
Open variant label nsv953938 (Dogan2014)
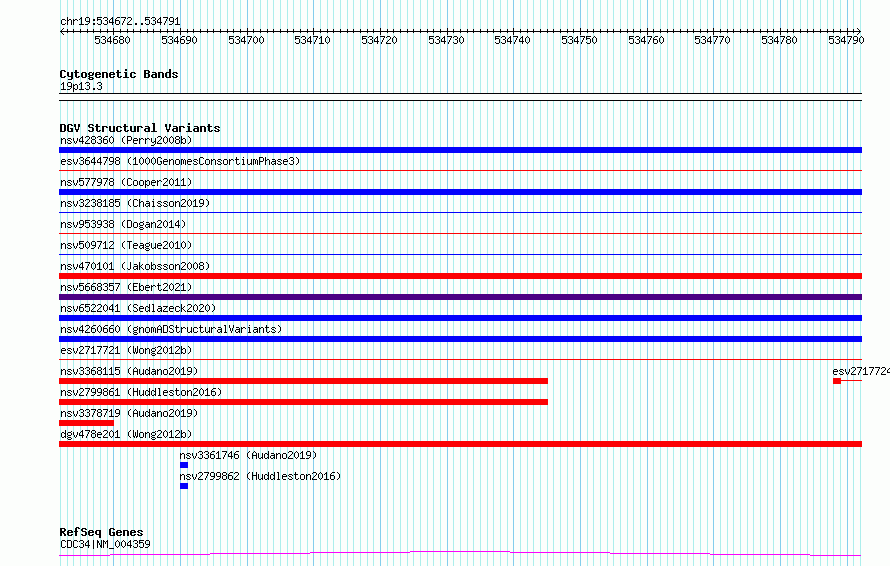[x=123, y=224]
